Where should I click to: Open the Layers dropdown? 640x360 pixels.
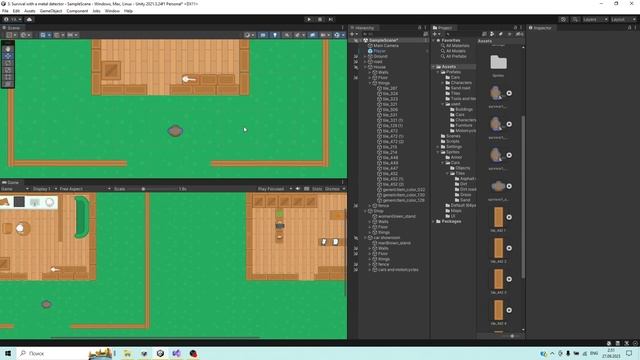(595, 19)
